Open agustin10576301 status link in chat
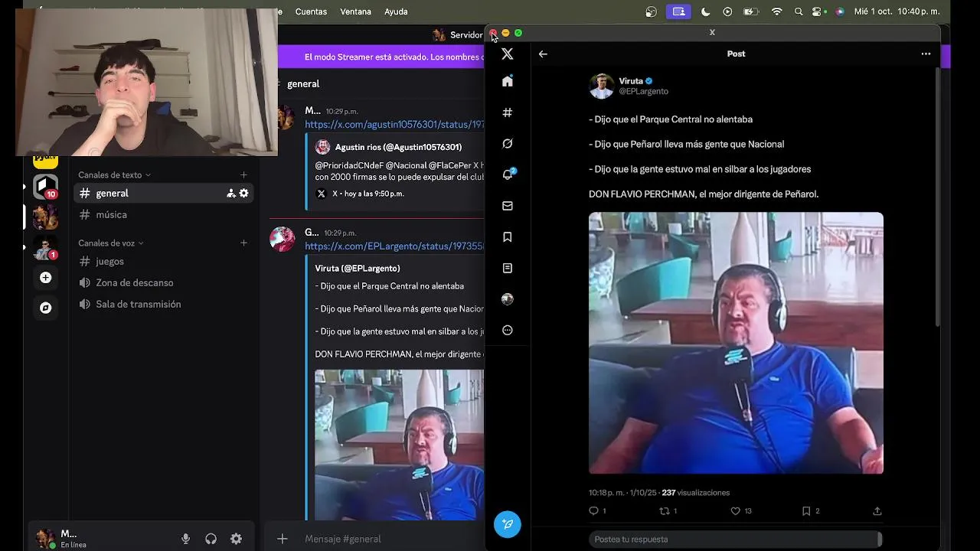 394,124
